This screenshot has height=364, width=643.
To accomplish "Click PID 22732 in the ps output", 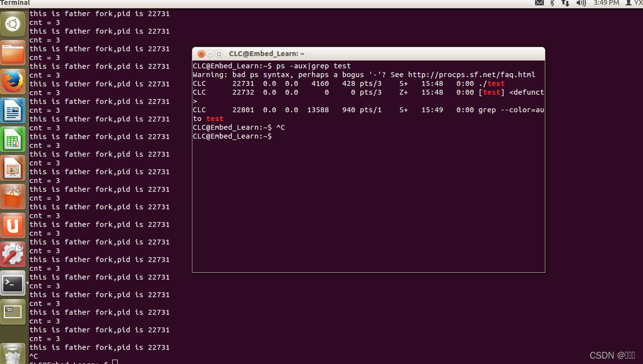I will [243, 92].
